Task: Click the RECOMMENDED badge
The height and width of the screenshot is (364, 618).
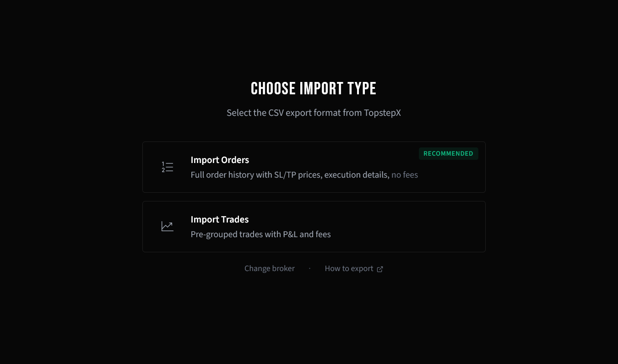Action: coord(448,153)
